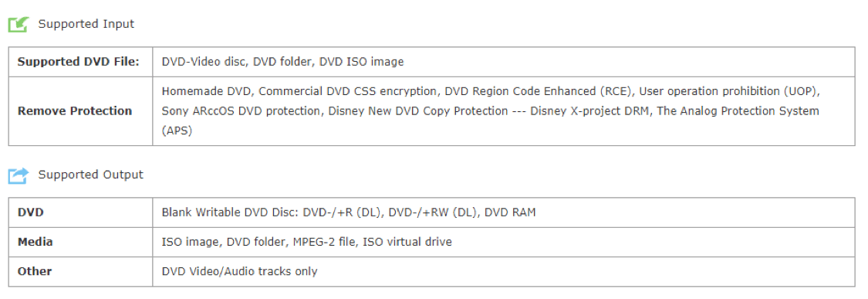
Task: Click the Sony ARccOS DVD protection text
Action: (241, 111)
